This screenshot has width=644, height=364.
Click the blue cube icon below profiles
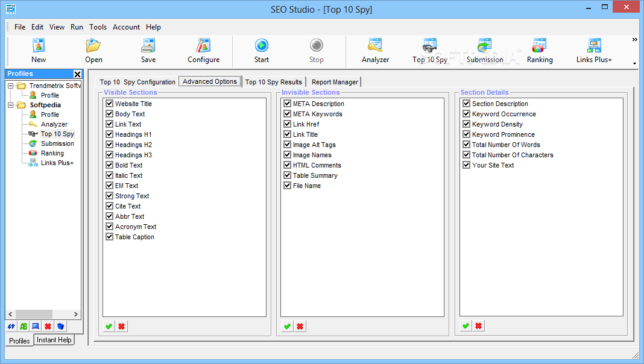coord(60,326)
